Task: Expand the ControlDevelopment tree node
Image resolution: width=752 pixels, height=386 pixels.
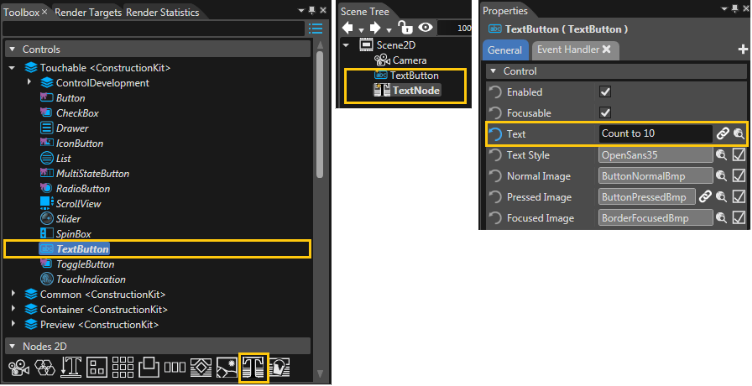Action: click(29, 82)
